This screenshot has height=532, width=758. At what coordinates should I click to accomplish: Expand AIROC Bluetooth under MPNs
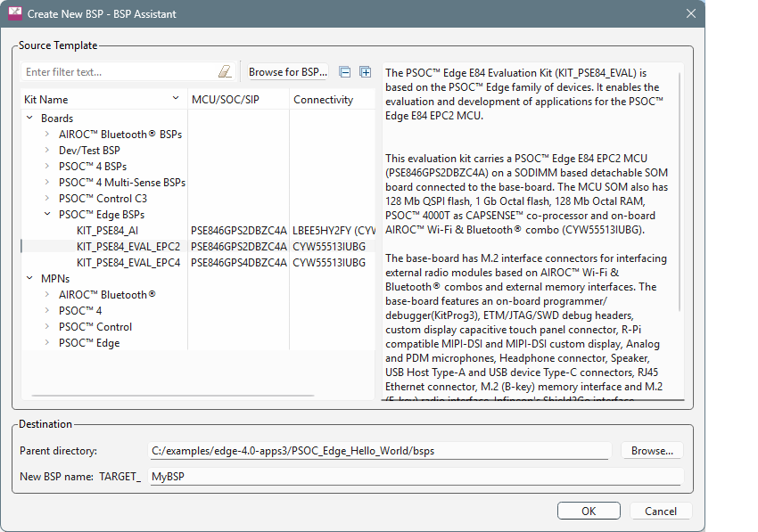pyautogui.click(x=47, y=294)
